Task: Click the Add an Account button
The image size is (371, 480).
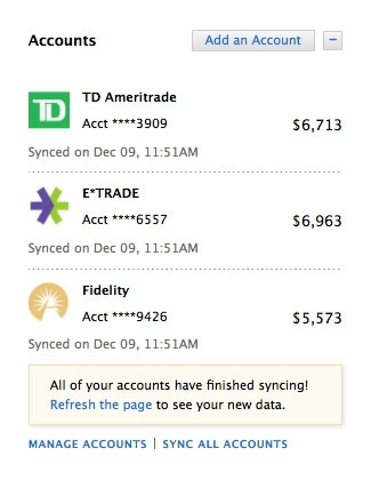Action: click(x=253, y=40)
